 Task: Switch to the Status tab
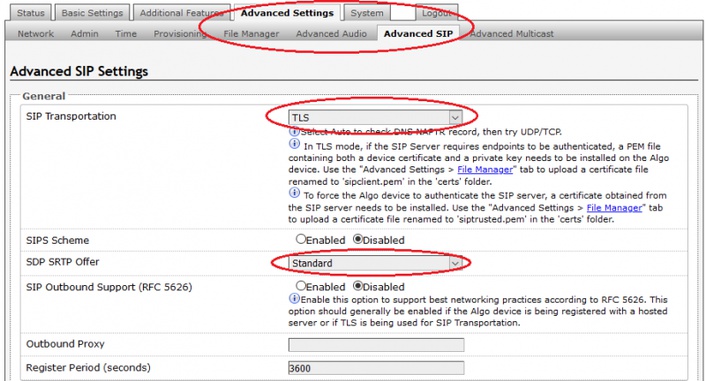[31, 13]
